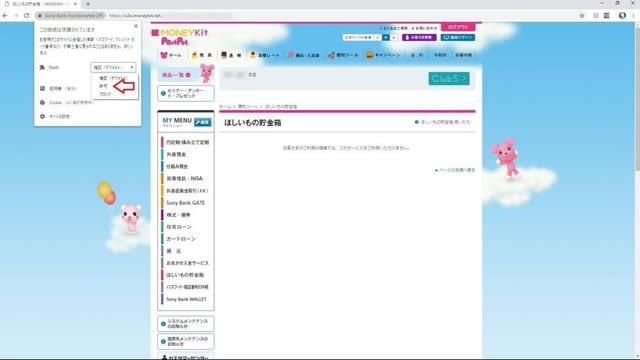Open the Cookie entry in site popup
This screenshot has height=360, width=640.
(67, 102)
